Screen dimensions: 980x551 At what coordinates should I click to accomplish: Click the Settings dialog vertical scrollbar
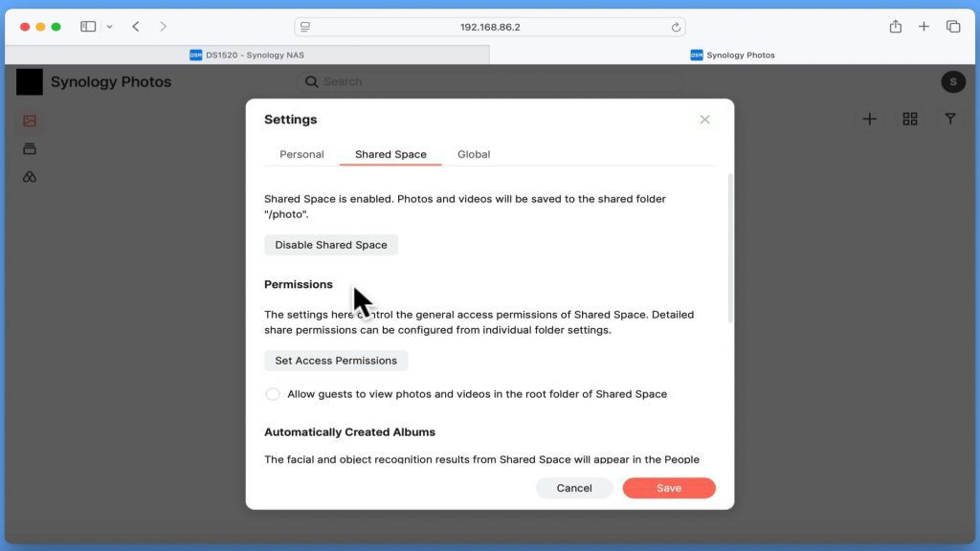click(x=730, y=248)
